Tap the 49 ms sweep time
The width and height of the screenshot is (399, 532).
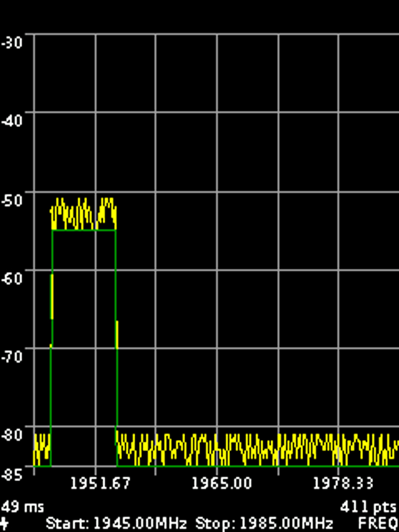coord(22,506)
